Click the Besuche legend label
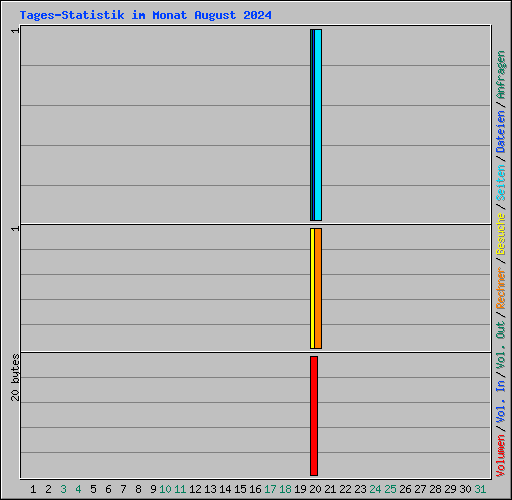The width and height of the screenshot is (512, 500). coord(501,234)
